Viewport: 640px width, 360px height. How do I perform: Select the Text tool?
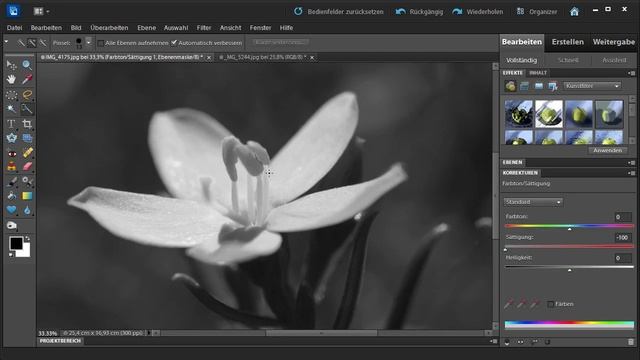tap(11, 124)
